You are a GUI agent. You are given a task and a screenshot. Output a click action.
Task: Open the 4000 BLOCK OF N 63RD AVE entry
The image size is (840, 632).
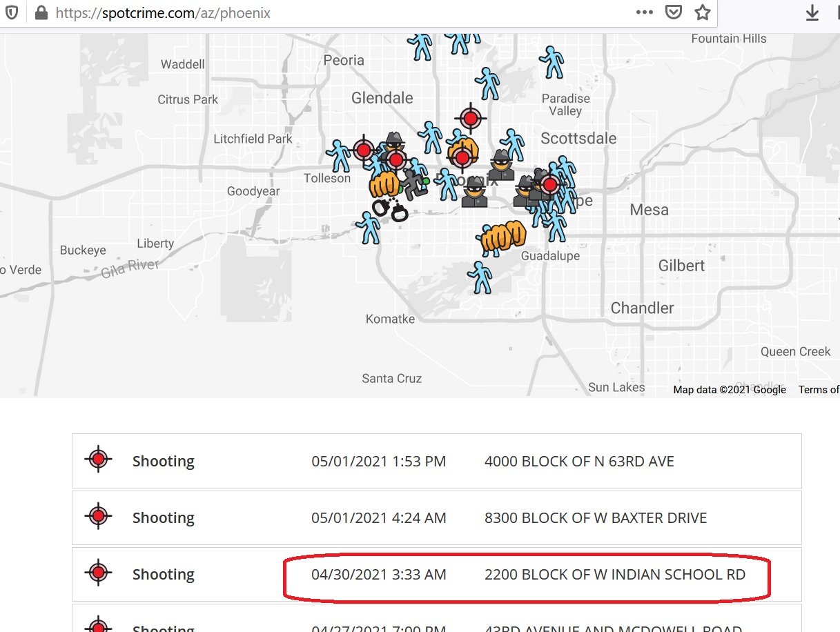[578, 461]
